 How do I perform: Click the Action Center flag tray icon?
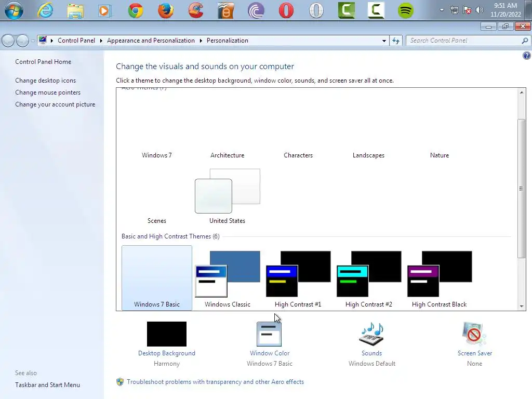point(467,10)
